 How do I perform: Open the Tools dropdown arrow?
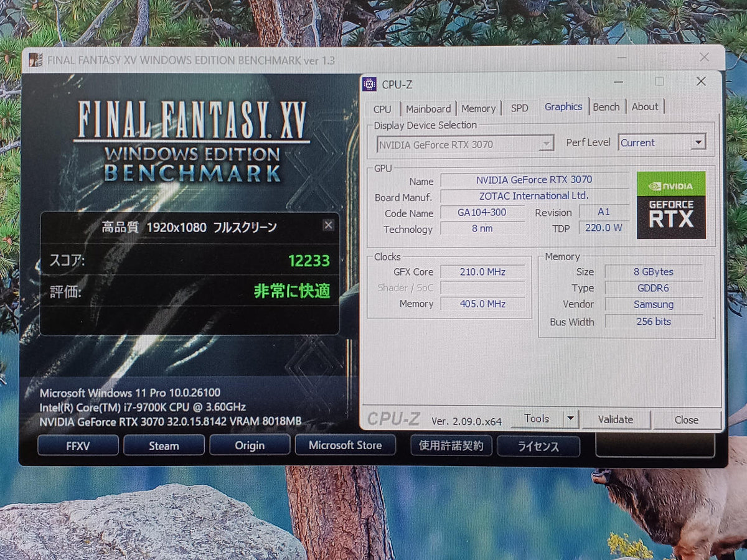pyautogui.click(x=571, y=419)
